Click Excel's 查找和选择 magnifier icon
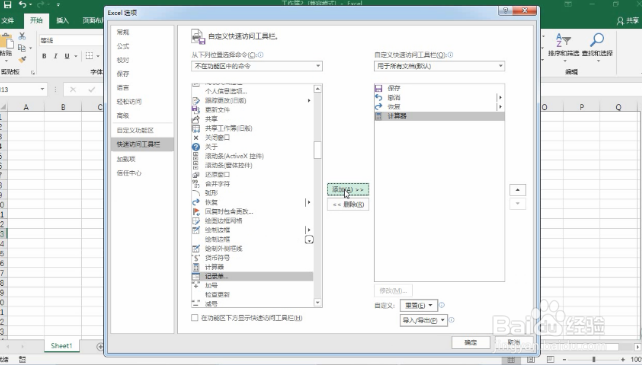Image resolution: width=642 pixels, height=368 pixels. click(597, 40)
